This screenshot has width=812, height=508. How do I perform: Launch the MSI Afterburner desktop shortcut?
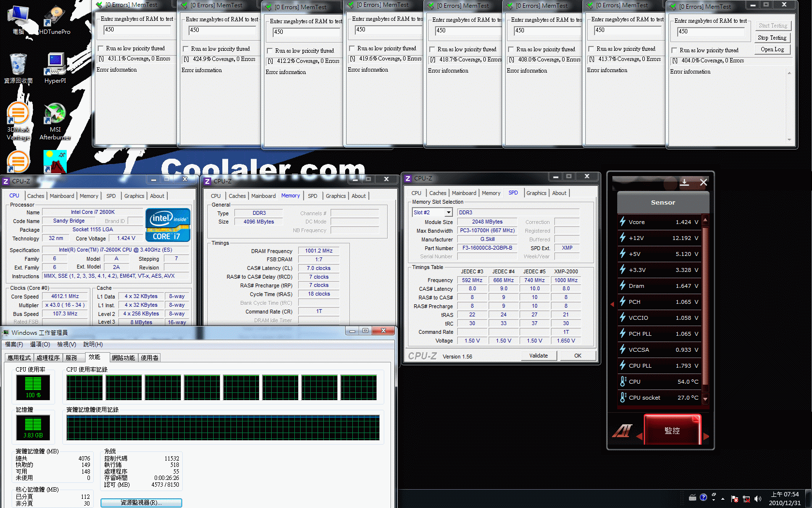(55, 121)
